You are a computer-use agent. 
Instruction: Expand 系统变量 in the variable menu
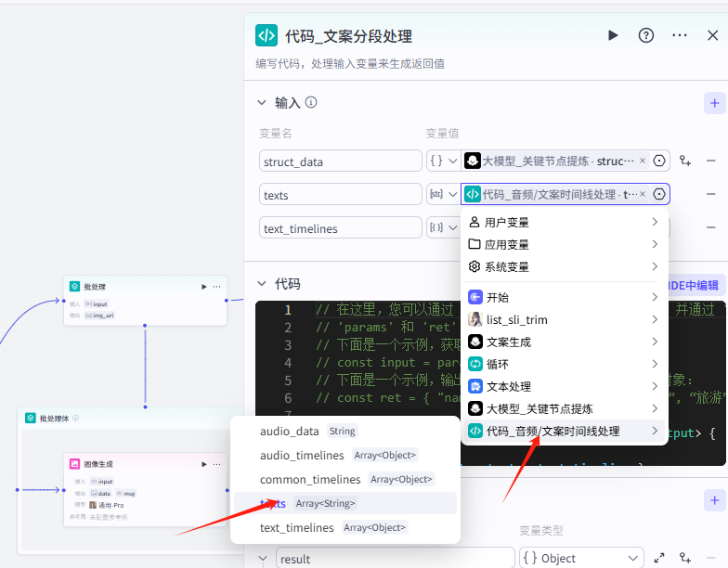coord(565,266)
